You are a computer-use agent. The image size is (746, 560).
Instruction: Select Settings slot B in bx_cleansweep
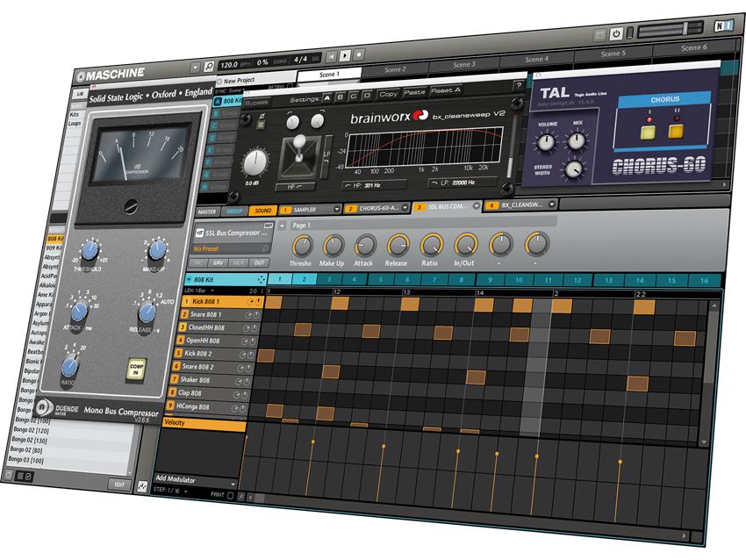pos(341,97)
